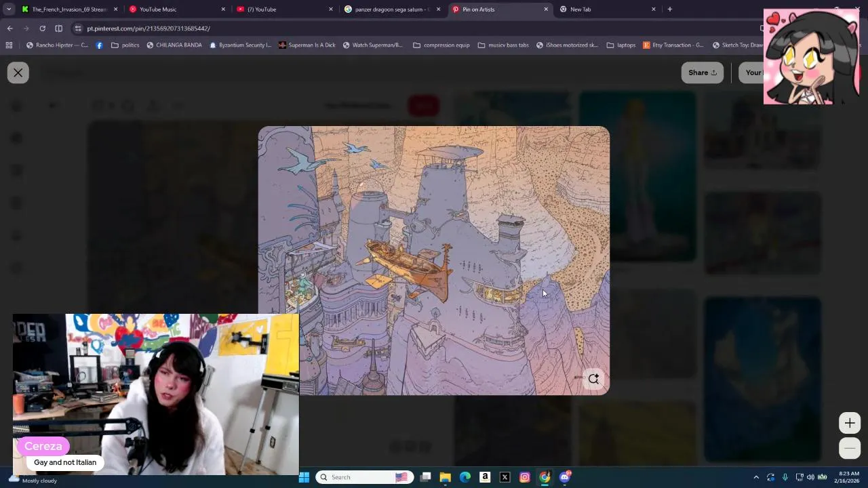868x488 pixels.
Task: Click the microphone tray icon
Action: point(785,477)
